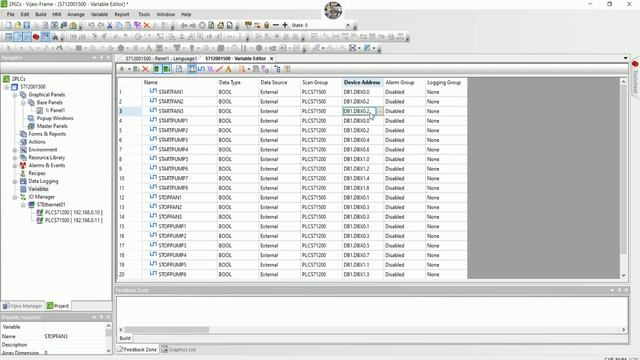Click the Data Logging tree icon
Viewport: 640px width, 360px height.
(x=23, y=181)
